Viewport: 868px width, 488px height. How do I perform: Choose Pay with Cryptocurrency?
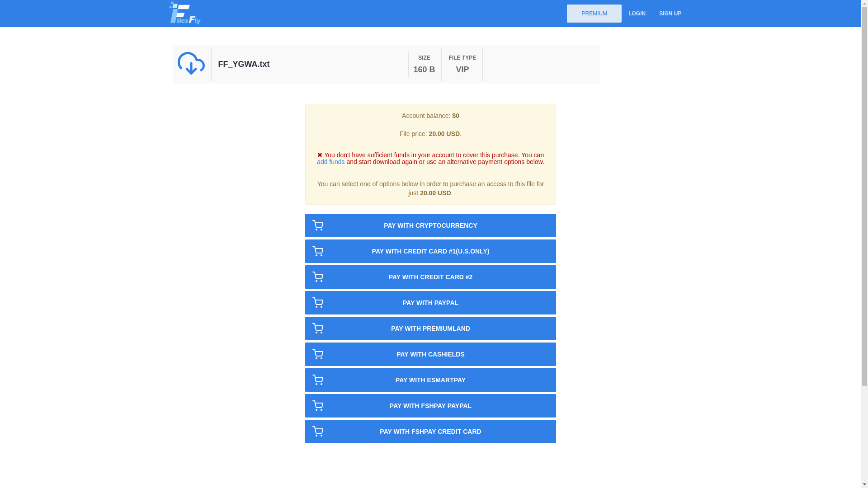[430, 225]
